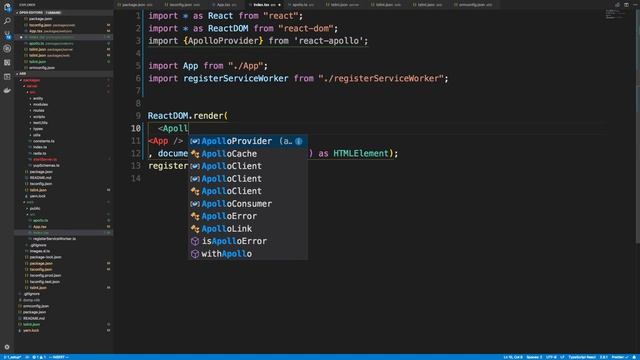Open the Search view in activity bar
This screenshot has height=360, width=640.
[x=7, y=20]
